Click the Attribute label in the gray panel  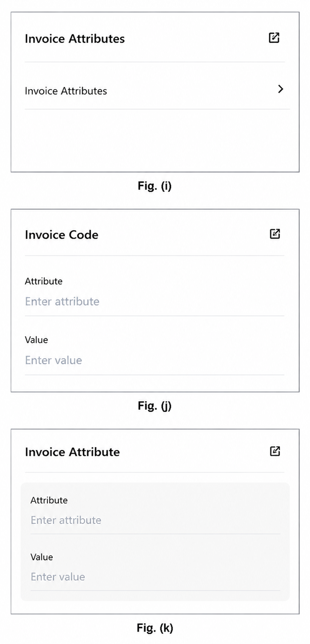49,500
